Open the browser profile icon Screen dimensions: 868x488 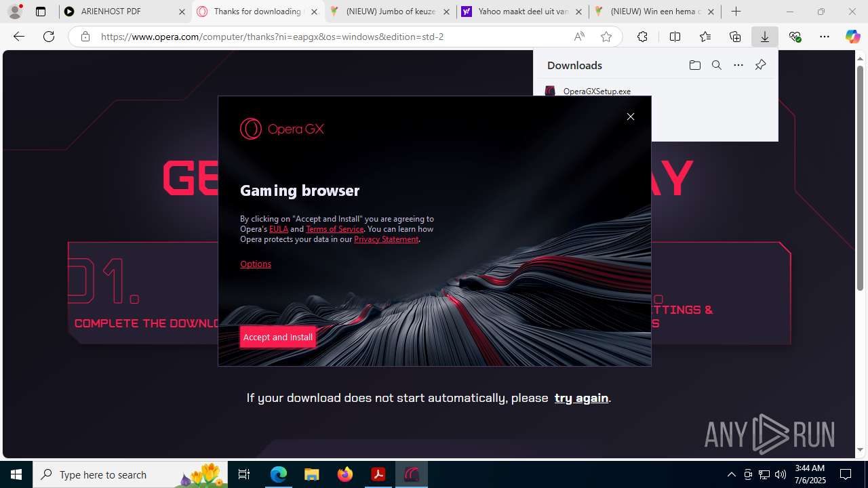pyautogui.click(x=15, y=12)
